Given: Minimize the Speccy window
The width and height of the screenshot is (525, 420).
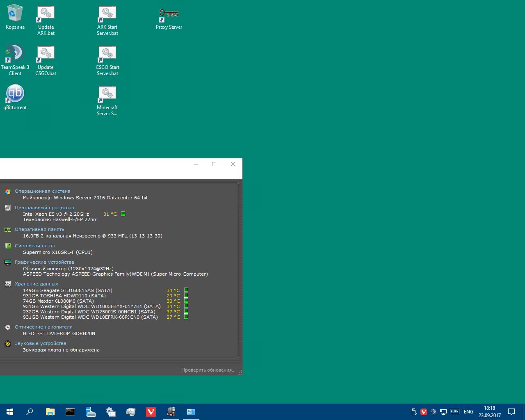Looking at the screenshot, I should click(x=196, y=164).
